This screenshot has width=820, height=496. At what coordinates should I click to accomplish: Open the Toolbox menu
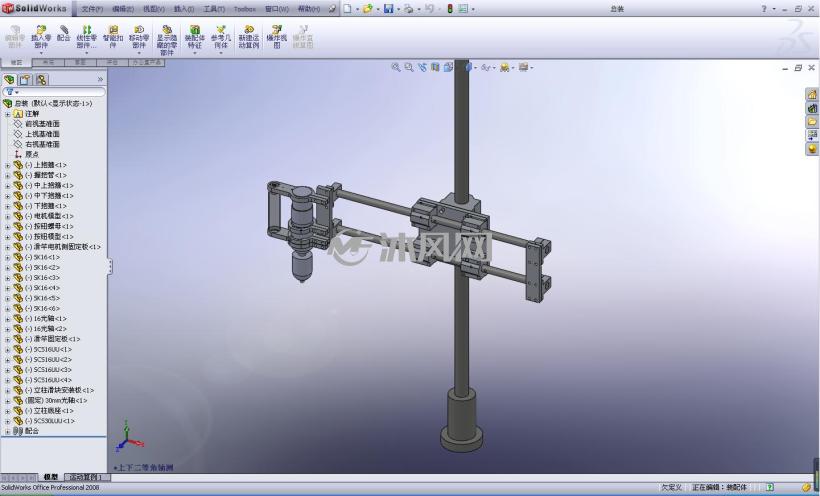point(245,9)
